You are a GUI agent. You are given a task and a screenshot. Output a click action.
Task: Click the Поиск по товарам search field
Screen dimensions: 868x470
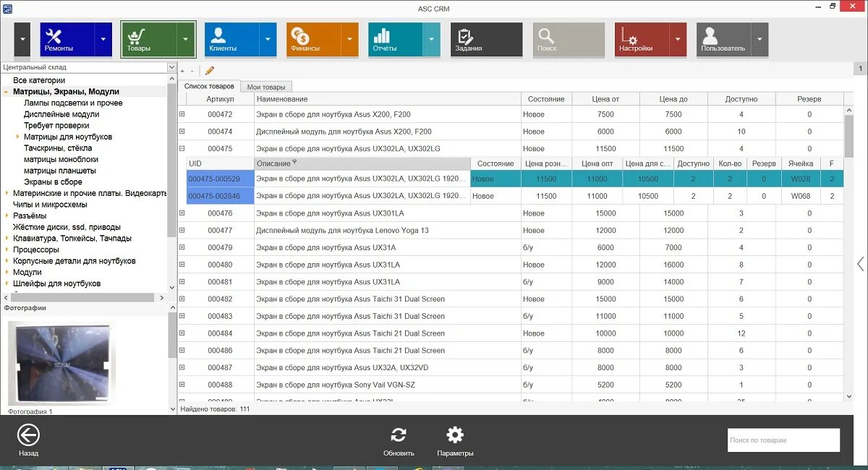[783, 440]
